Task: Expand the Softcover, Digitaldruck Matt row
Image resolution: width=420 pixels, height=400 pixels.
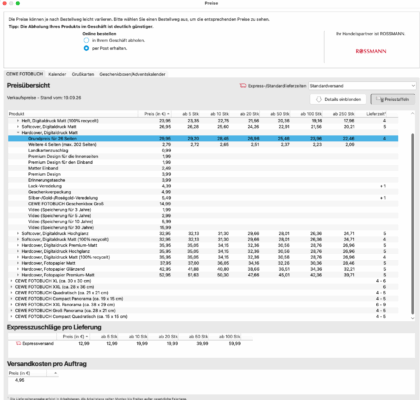Action: click(x=18, y=127)
